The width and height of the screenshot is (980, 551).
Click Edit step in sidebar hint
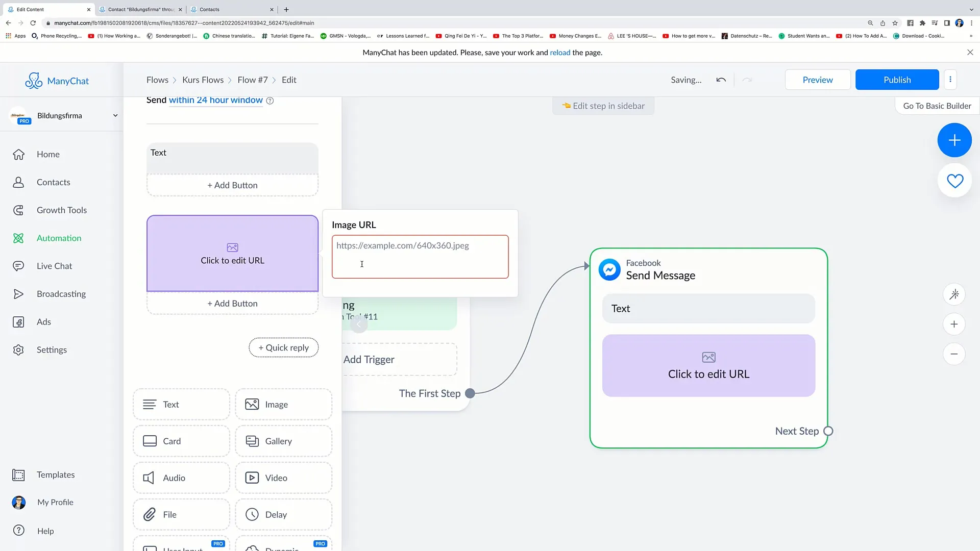603,106
